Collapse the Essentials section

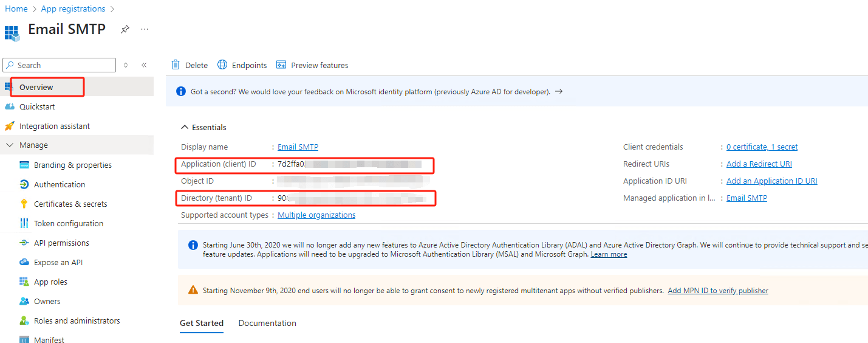185,127
